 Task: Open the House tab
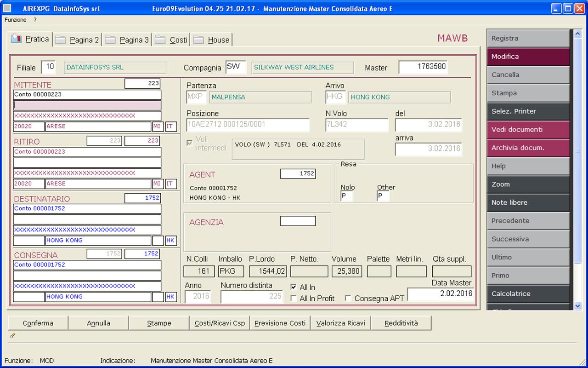point(212,40)
